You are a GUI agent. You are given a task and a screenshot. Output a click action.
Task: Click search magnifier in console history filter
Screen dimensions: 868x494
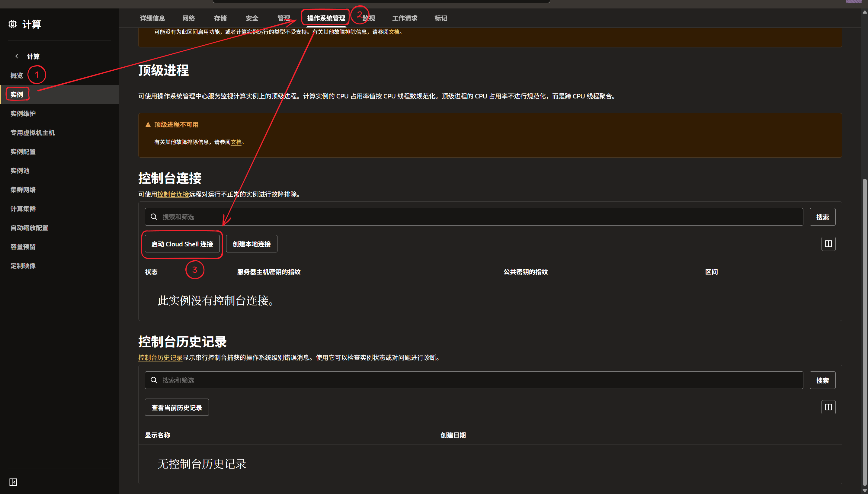point(154,380)
